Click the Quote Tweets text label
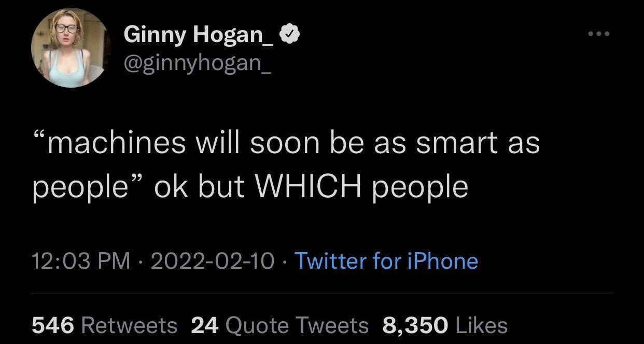644x344 pixels. pos(297,325)
